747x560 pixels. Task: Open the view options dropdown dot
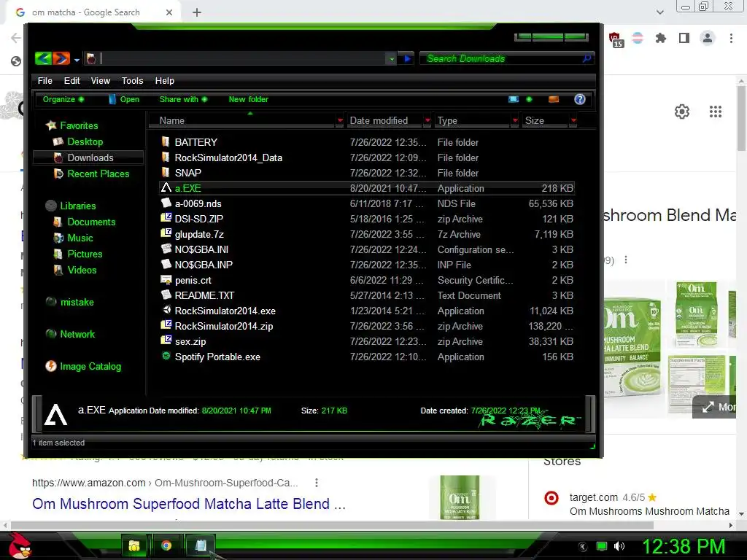[529, 99]
